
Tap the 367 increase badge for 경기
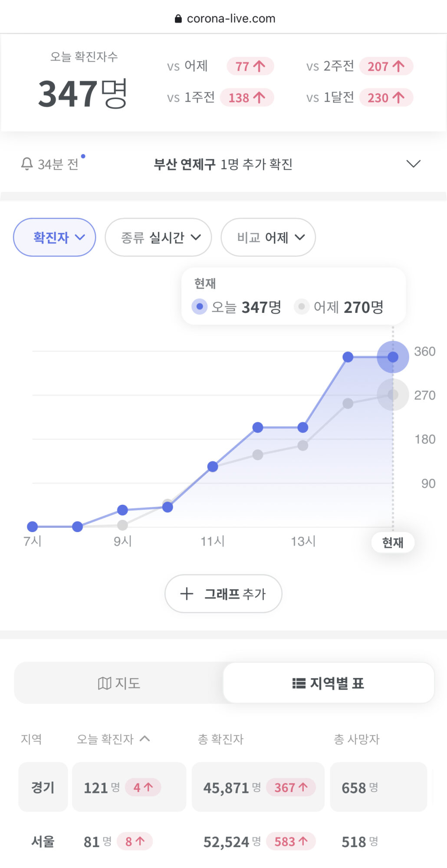tap(291, 787)
